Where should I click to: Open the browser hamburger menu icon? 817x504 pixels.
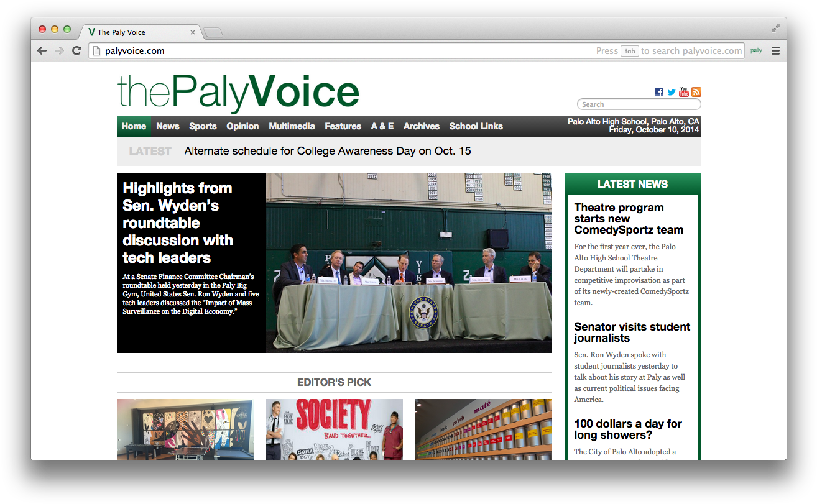[775, 50]
